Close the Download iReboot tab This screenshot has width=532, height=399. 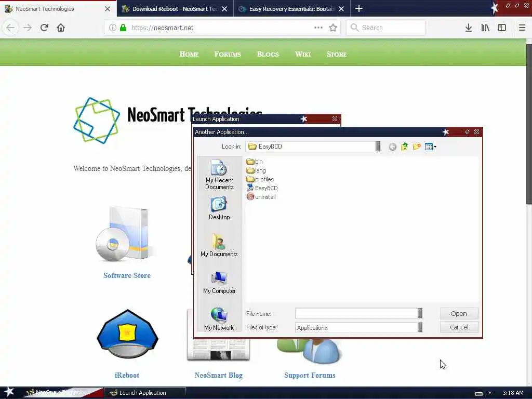click(224, 9)
